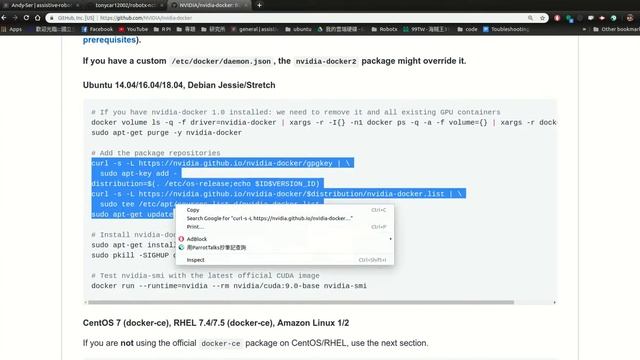Select the NVIDIA/nvidia-docker tab
This screenshot has height=360, width=640.
(208, 5)
